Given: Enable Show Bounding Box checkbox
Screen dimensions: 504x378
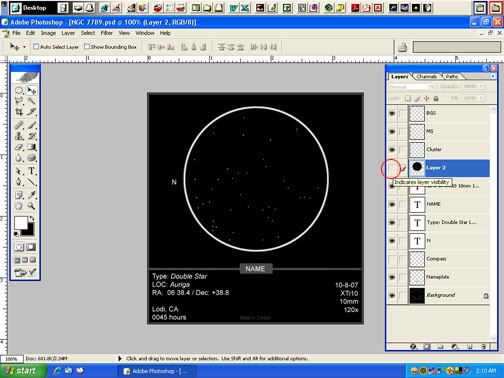Looking at the screenshot, I should [87, 47].
